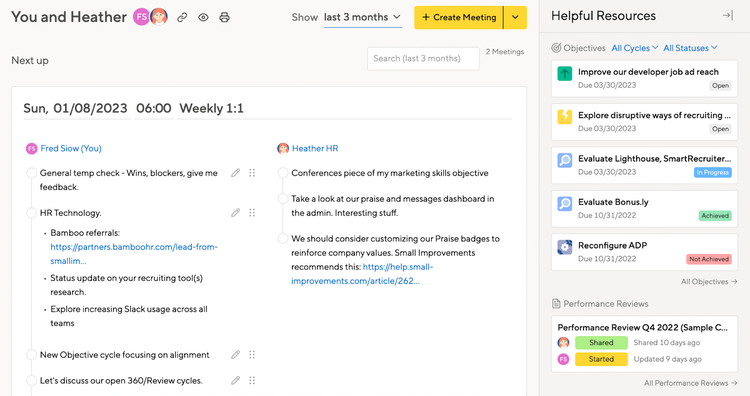Check off General temp check item
The width and height of the screenshot is (750, 396).
[x=32, y=173]
